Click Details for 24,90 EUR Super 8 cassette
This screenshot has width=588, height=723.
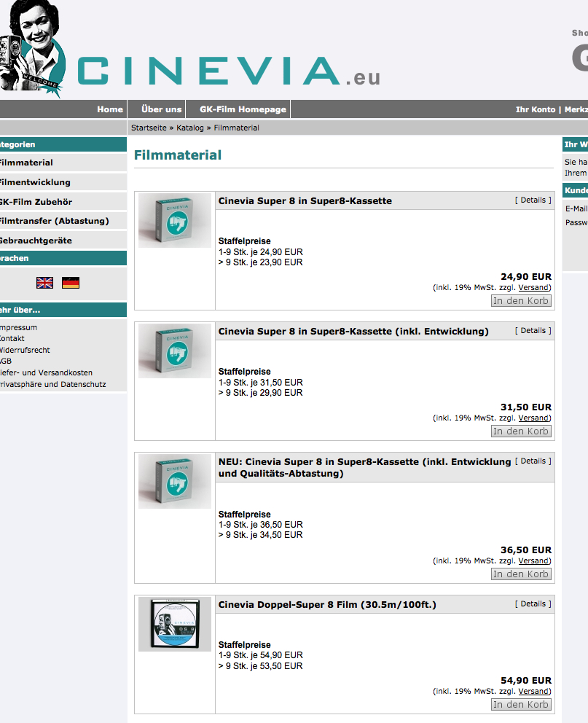[533, 200]
